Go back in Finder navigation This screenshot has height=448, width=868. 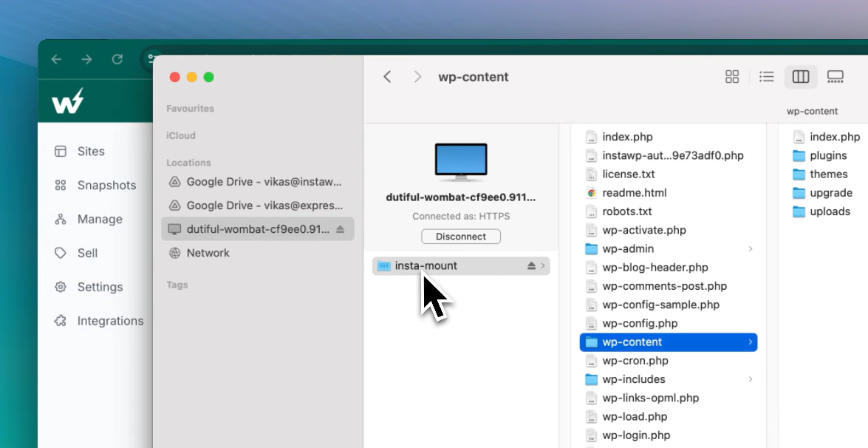tap(388, 77)
